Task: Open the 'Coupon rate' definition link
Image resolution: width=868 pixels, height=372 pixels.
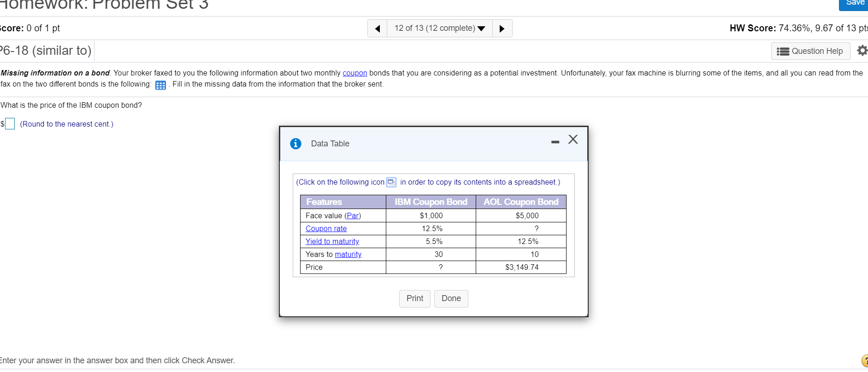Action: (326, 228)
